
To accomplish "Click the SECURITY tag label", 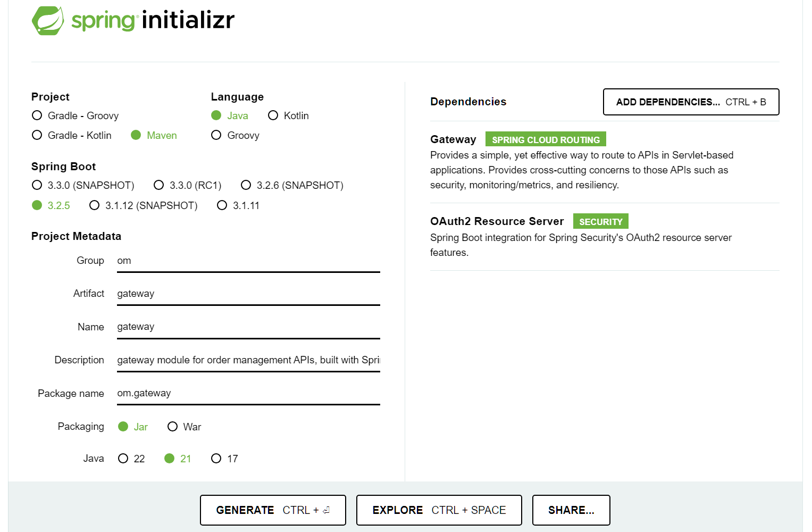I will tap(601, 221).
